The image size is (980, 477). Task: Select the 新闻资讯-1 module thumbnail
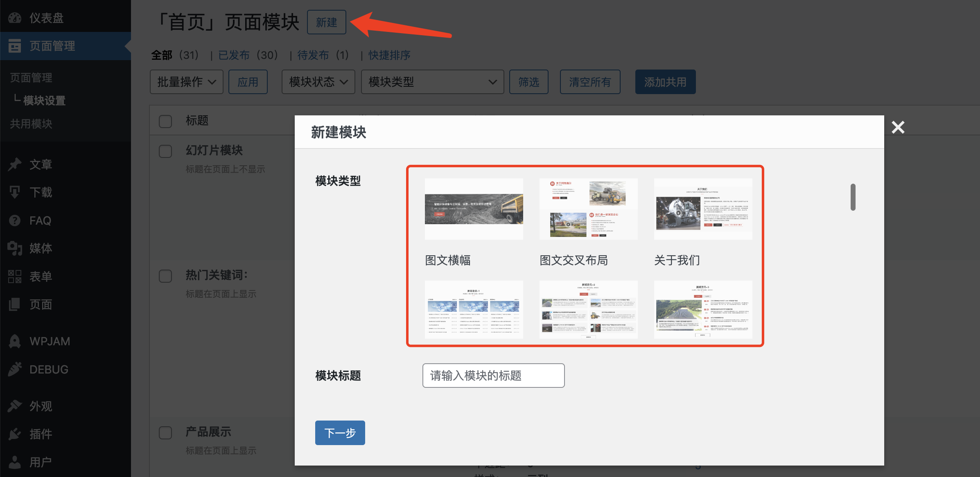click(x=474, y=310)
